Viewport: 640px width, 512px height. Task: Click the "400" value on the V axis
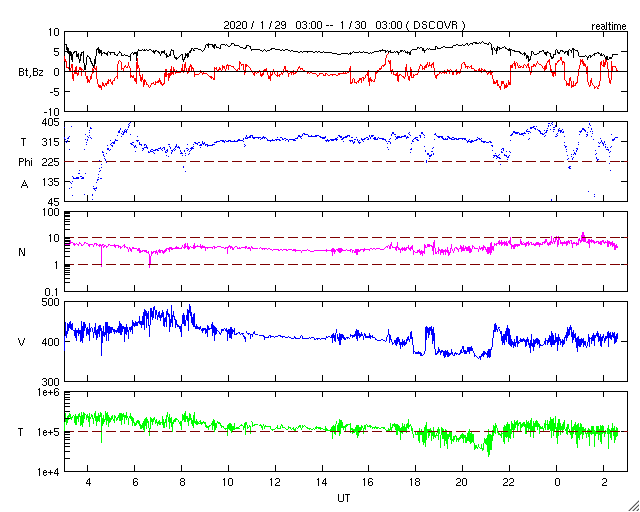[x=51, y=342]
